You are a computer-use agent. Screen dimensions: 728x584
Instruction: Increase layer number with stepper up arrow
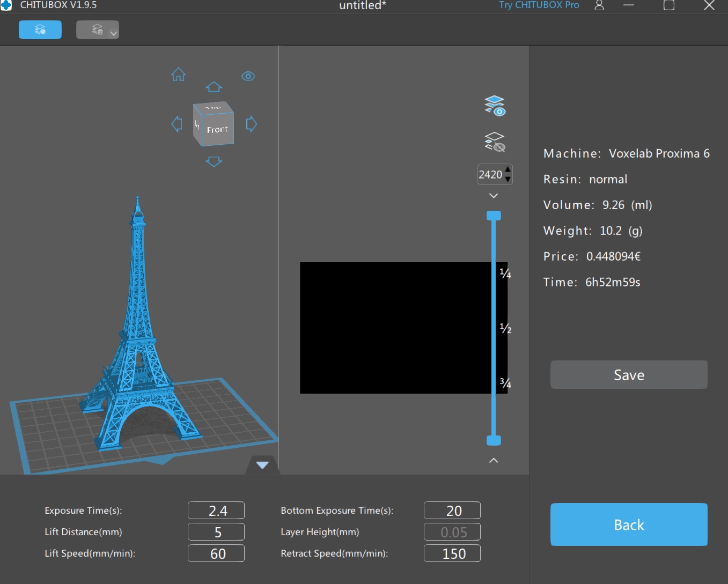(x=508, y=169)
